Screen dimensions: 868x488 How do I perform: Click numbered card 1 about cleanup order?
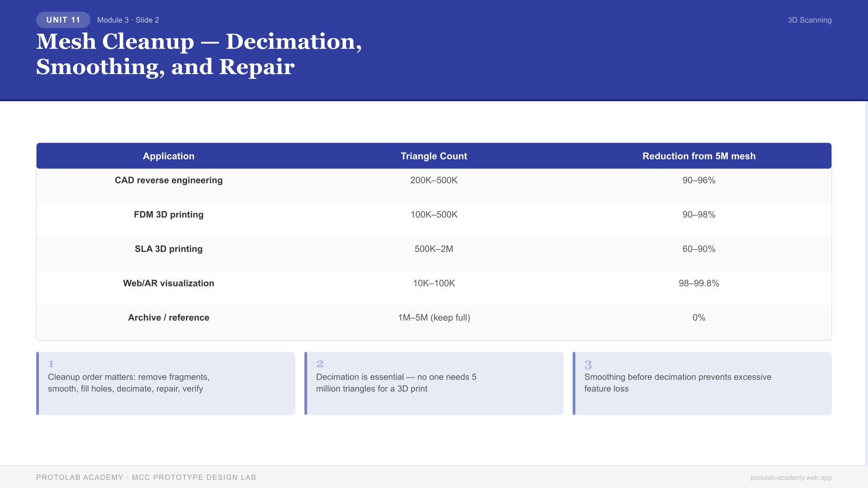pos(165,383)
